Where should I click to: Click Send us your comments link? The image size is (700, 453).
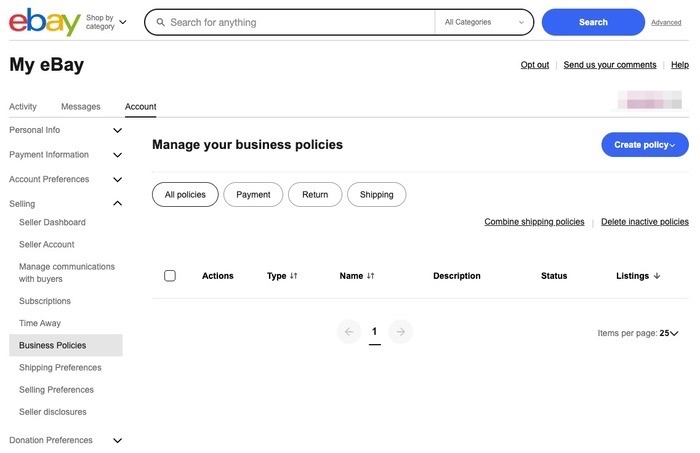tap(610, 65)
